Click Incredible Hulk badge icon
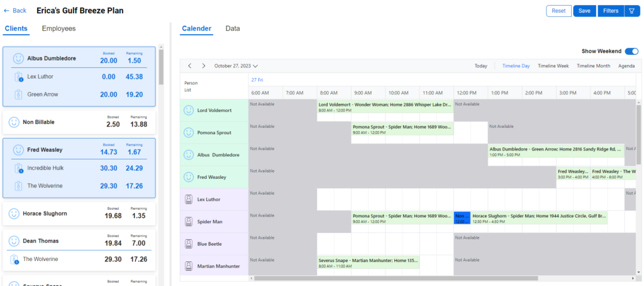 (18, 168)
